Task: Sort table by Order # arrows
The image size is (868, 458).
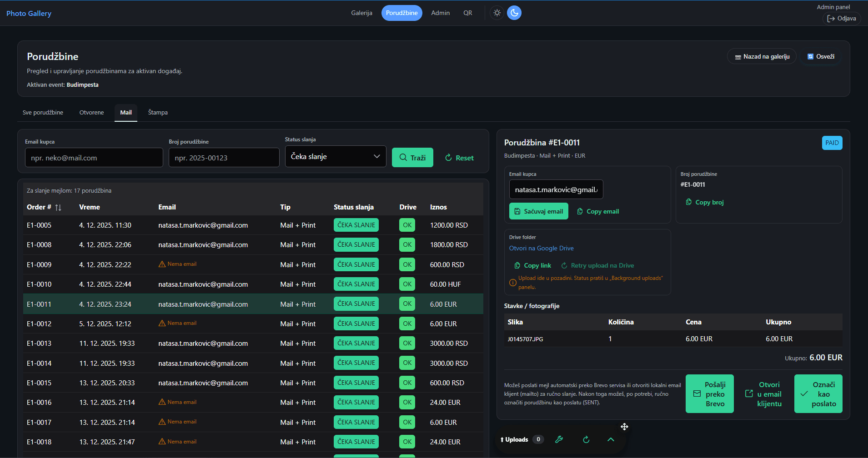Action: point(58,208)
